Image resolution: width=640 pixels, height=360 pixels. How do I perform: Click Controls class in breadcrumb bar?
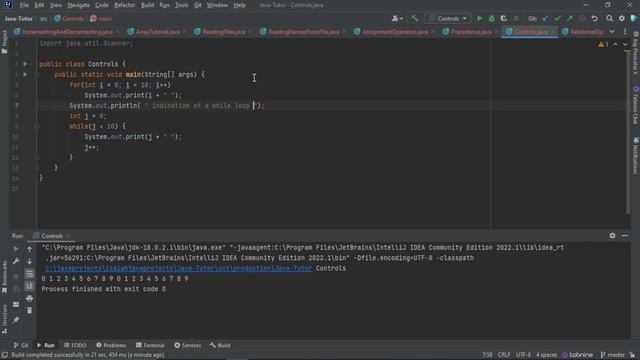coord(69,18)
